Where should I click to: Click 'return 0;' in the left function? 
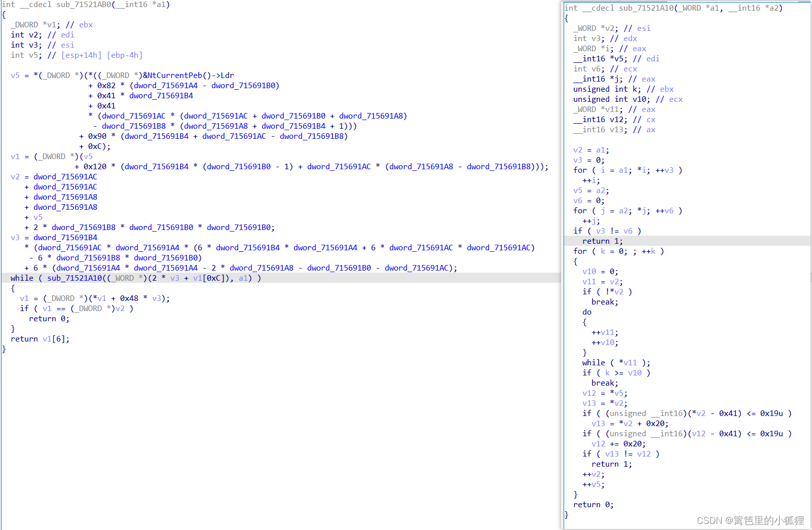click(x=49, y=319)
